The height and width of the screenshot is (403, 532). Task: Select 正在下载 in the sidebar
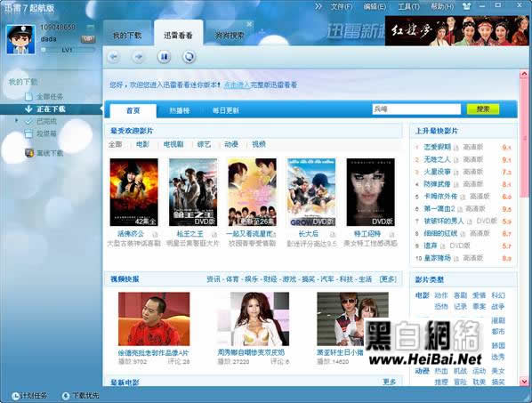click(51, 109)
